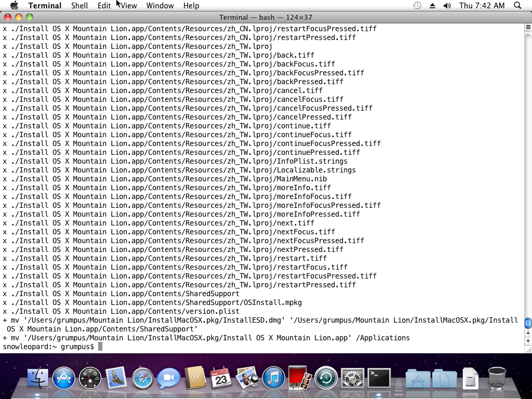Click the zh_CN.lproj/restartFocusPressed.tiff line

click(190, 29)
